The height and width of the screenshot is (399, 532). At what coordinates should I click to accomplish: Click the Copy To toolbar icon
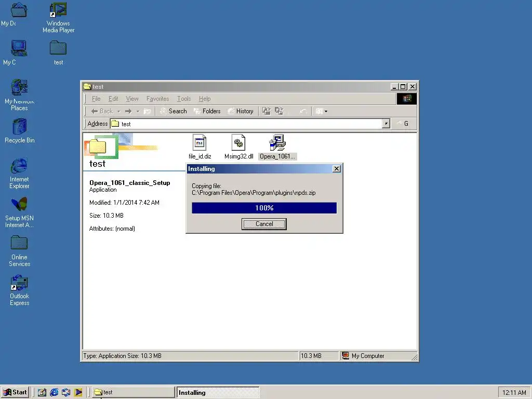pyautogui.click(x=279, y=111)
